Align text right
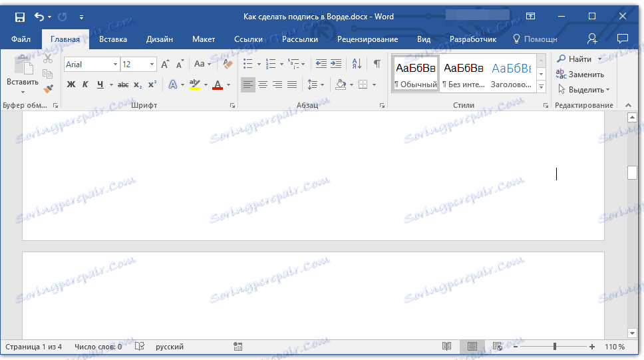 pos(277,85)
